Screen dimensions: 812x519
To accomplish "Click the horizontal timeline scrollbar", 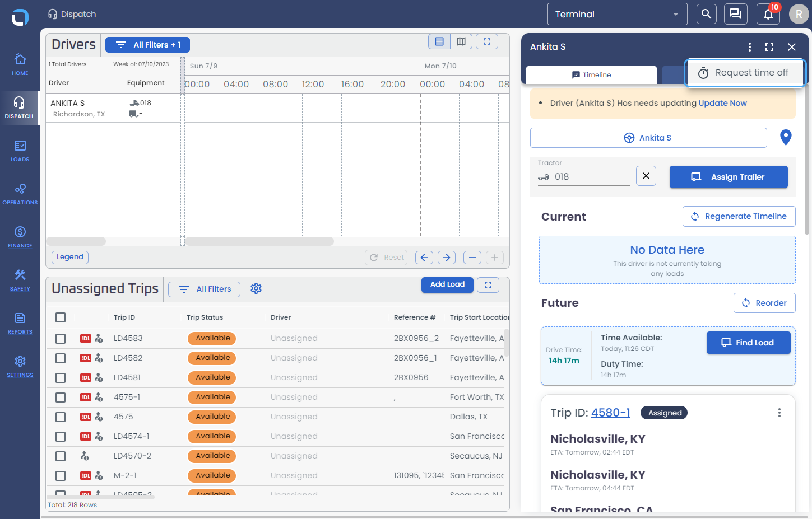I will [259, 241].
